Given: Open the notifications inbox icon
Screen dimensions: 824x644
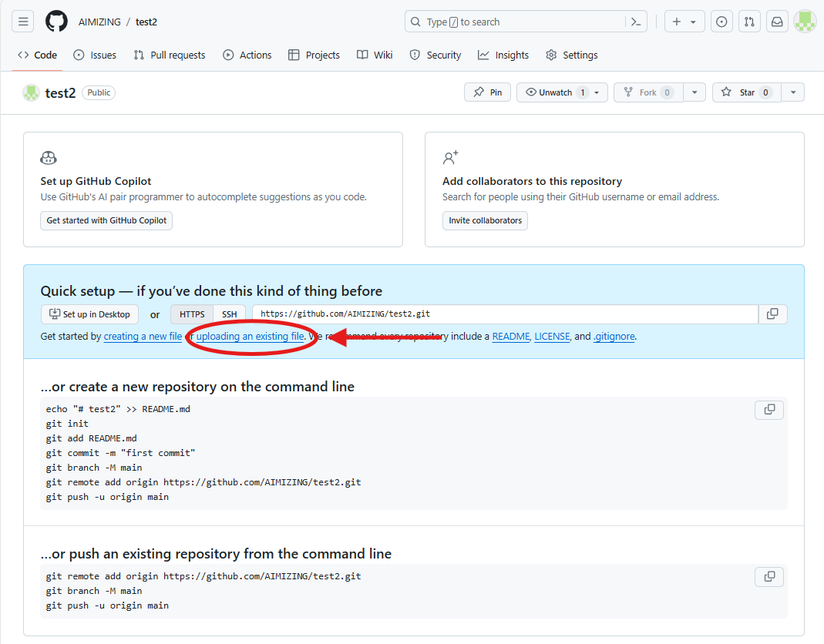Looking at the screenshot, I should pos(777,22).
